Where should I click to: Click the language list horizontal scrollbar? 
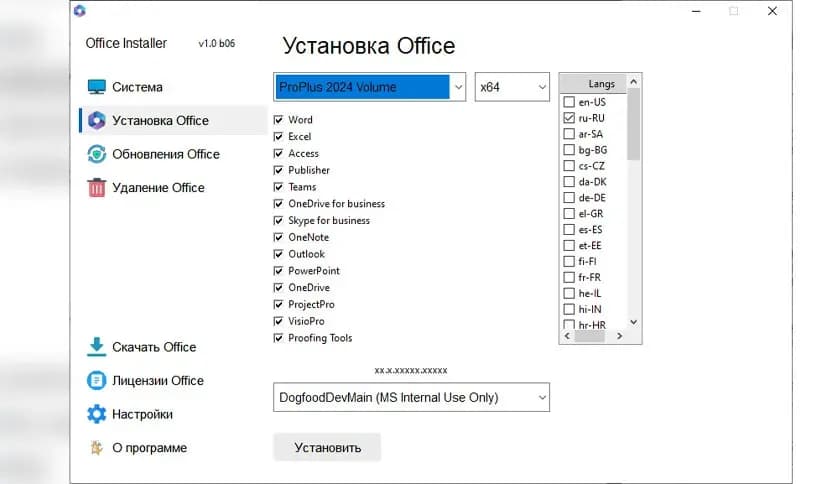595,337
